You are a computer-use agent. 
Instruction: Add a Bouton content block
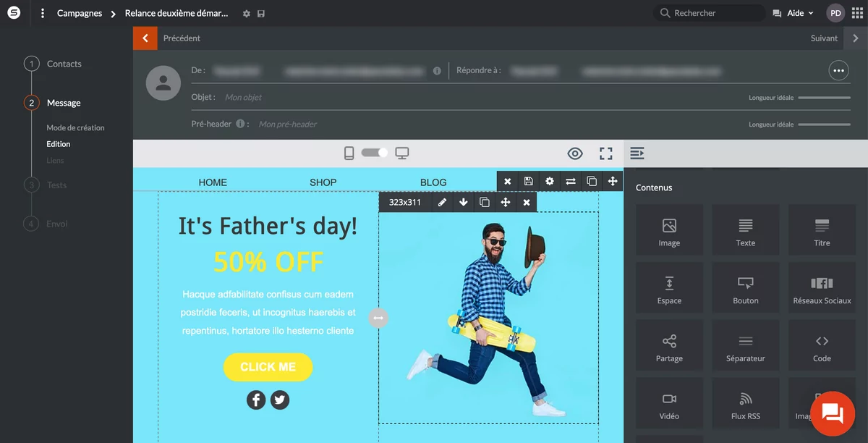(x=746, y=287)
